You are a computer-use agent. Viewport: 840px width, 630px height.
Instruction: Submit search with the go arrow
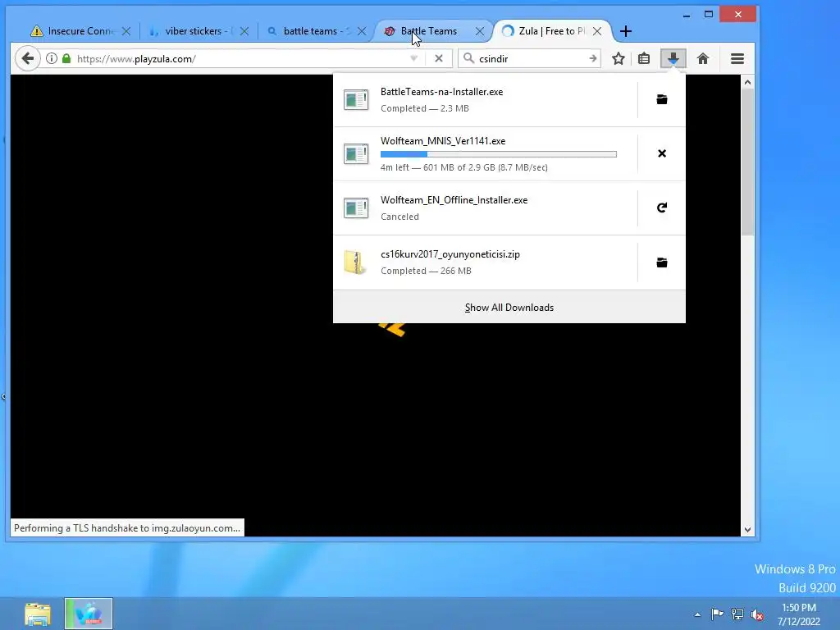point(592,58)
